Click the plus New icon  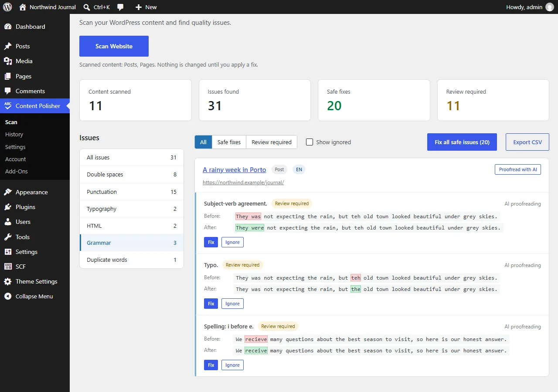[139, 7]
